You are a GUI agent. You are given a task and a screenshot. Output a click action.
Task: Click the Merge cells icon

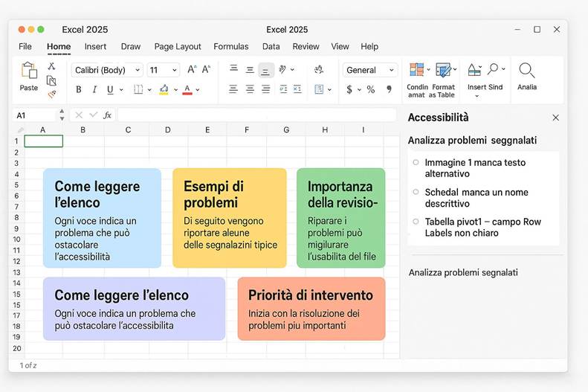pyautogui.click(x=319, y=89)
